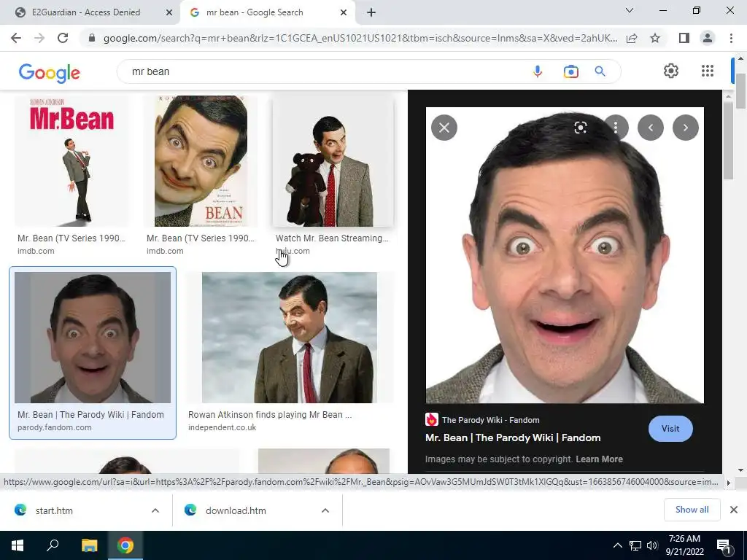Click Show all downloads button

pyautogui.click(x=692, y=510)
